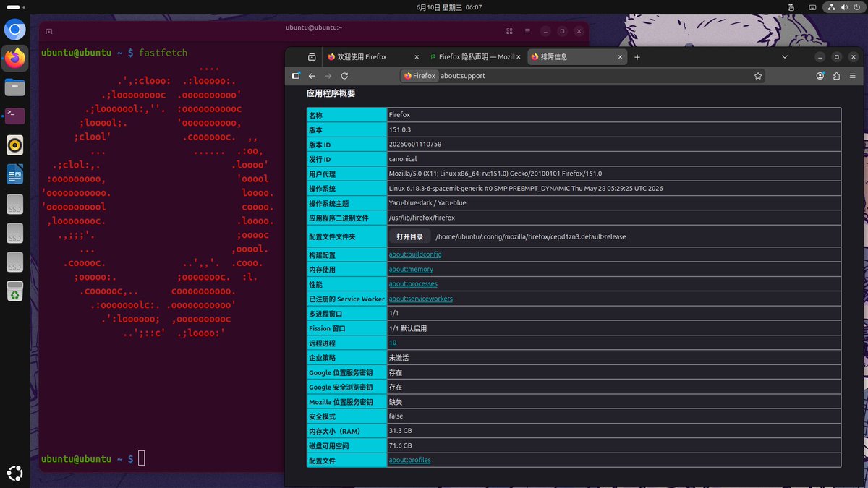Open Terminal icon in dock
Screen dimensions: 868x488
click(x=15, y=116)
